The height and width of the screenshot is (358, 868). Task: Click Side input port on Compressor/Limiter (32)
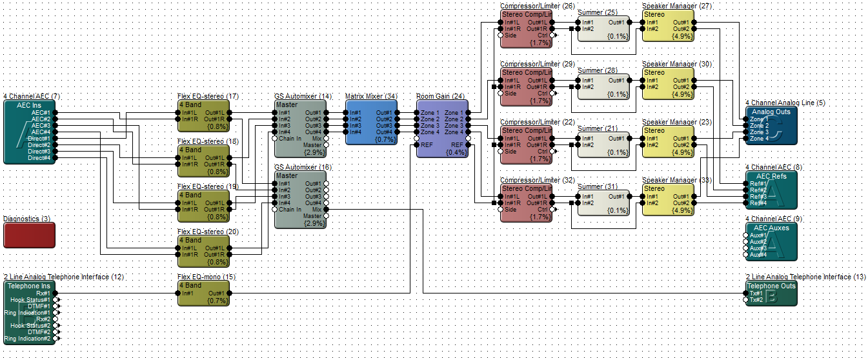(500, 209)
